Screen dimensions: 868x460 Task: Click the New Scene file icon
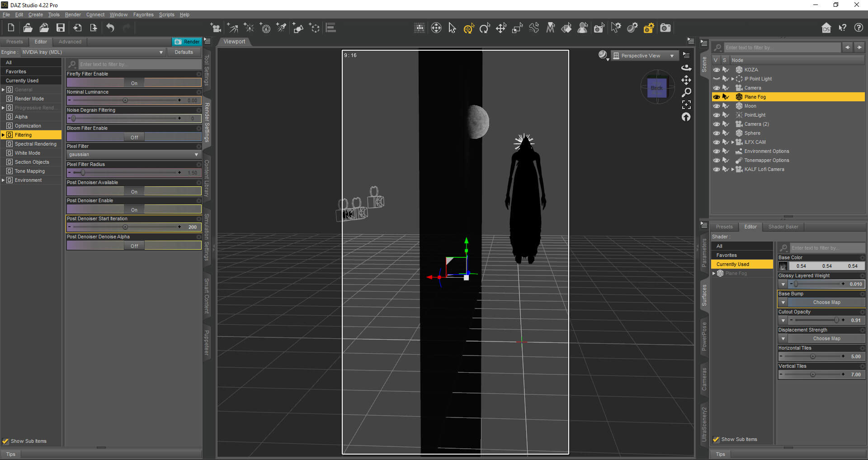click(11, 28)
